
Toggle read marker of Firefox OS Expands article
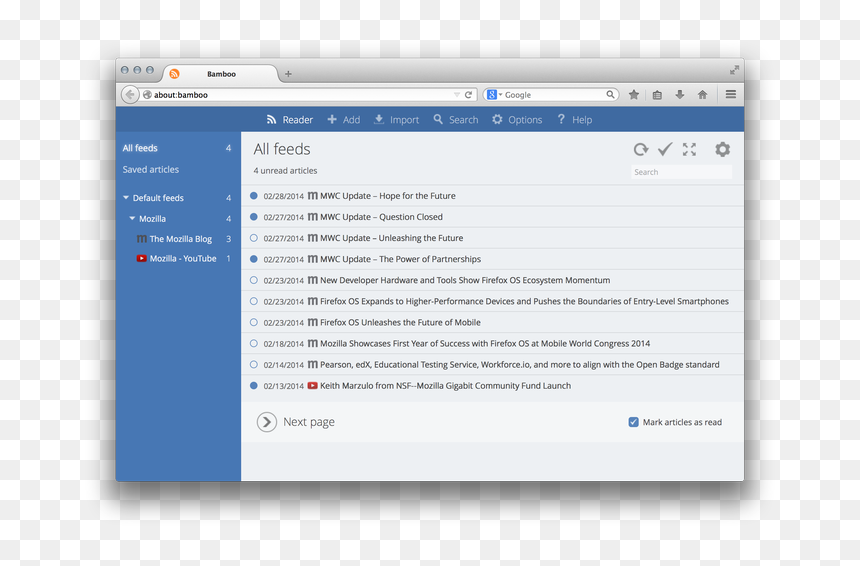pos(253,301)
